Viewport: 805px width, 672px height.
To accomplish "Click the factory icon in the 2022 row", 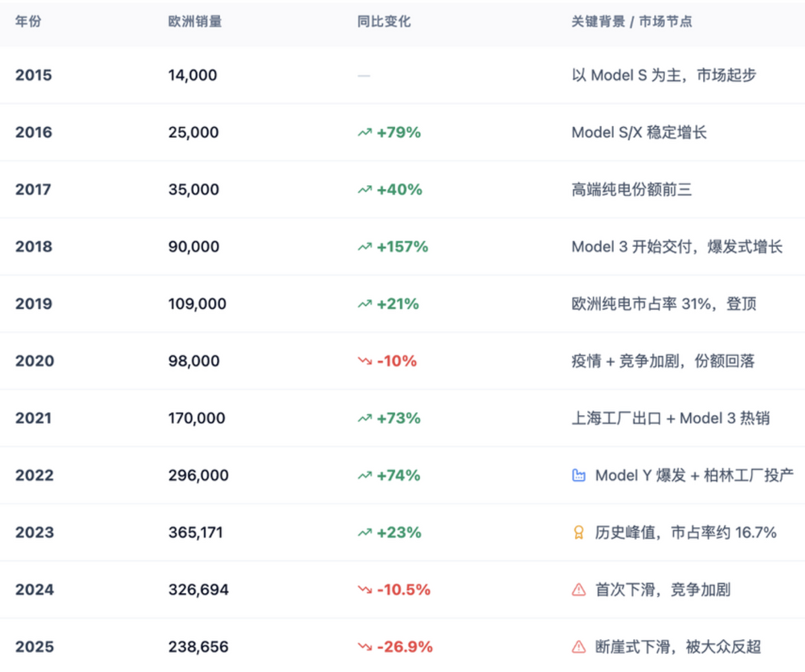I will point(578,475).
